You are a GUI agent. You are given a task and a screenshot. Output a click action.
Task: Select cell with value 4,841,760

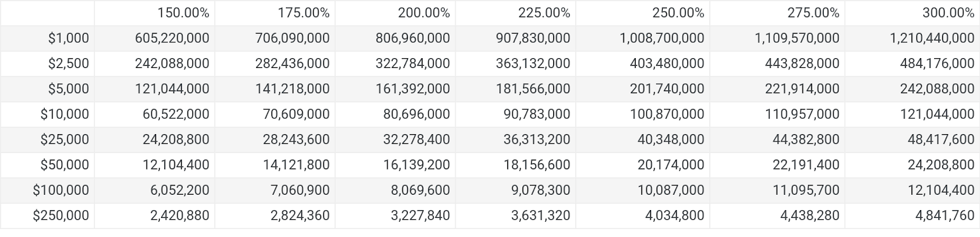click(x=912, y=216)
